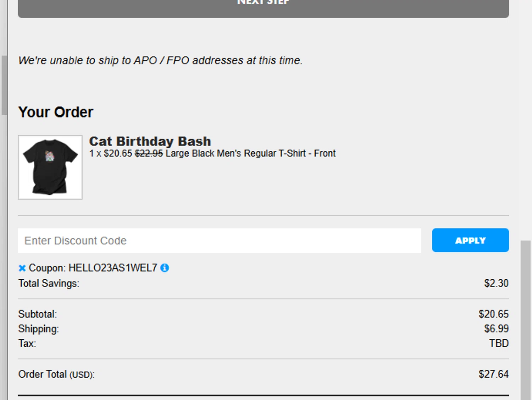
Task: Click the coupon info icon
Action: tap(165, 268)
